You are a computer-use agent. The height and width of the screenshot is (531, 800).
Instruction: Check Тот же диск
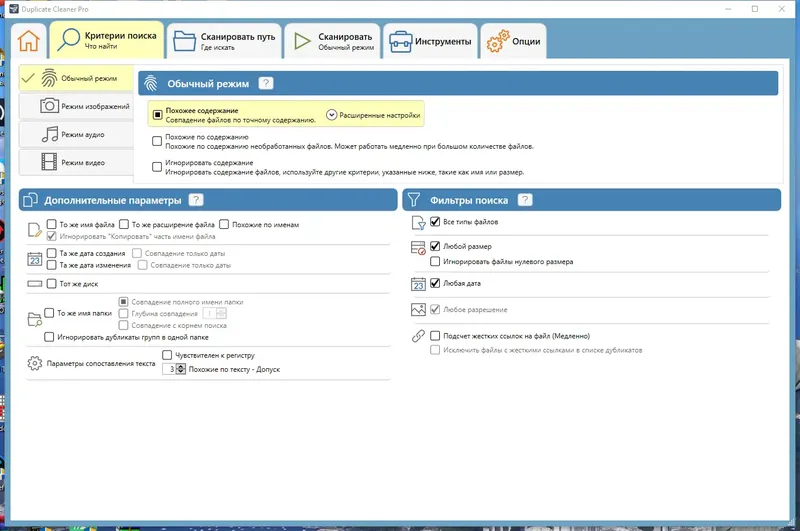pos(52,284)
